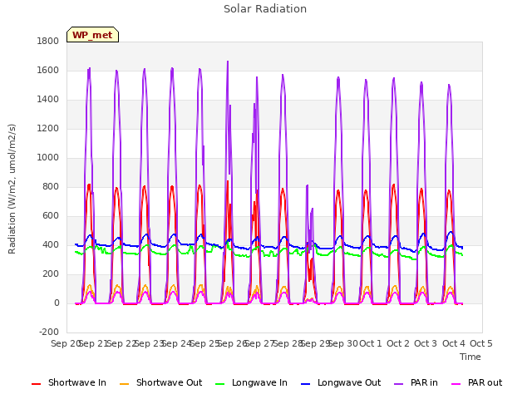Viewport: 532px width, 399px height.
Task: Click the red Shortwave In swatch
Action: [36, 384]
